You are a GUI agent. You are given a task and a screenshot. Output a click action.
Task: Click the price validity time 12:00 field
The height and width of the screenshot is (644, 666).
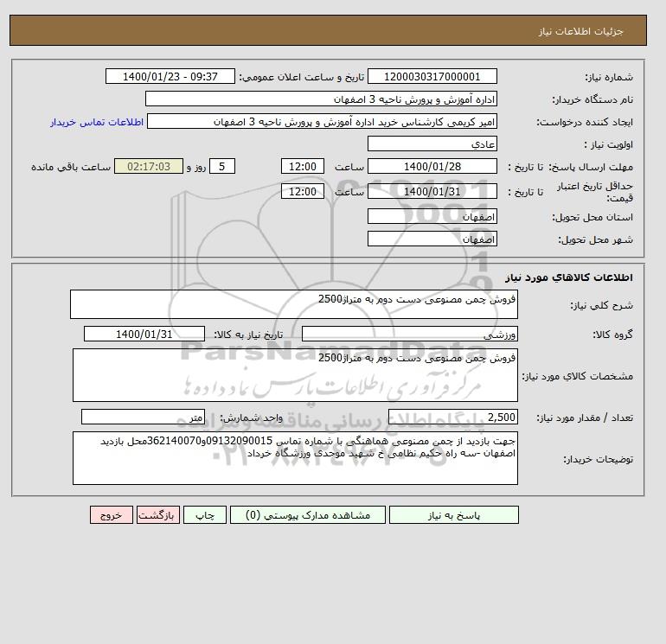click(303, 191)
